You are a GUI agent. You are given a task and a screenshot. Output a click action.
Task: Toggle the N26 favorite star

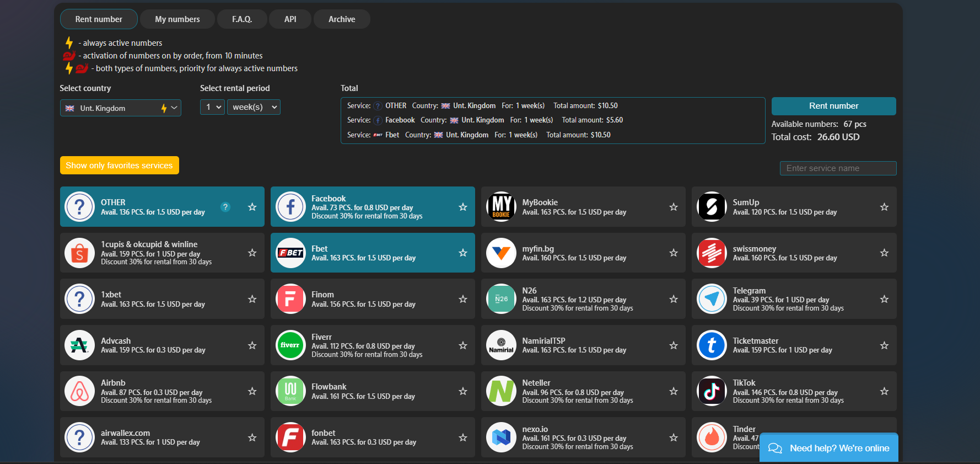674,299
